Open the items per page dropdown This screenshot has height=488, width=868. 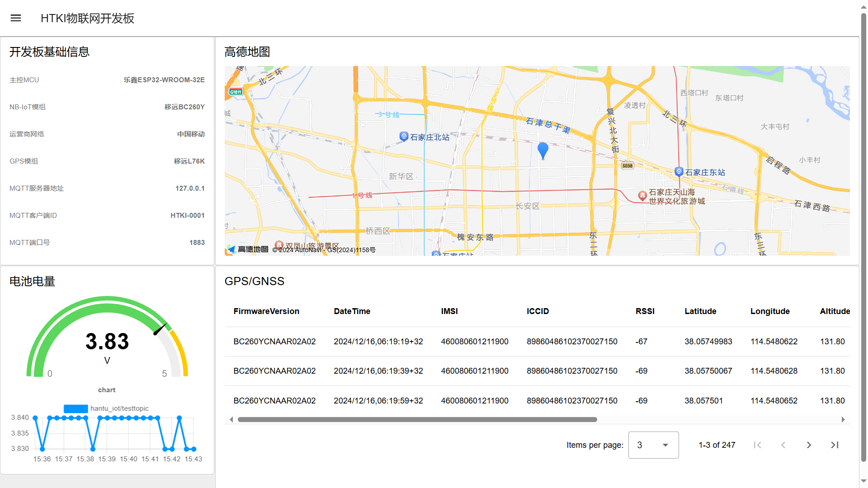pos(653,445)
